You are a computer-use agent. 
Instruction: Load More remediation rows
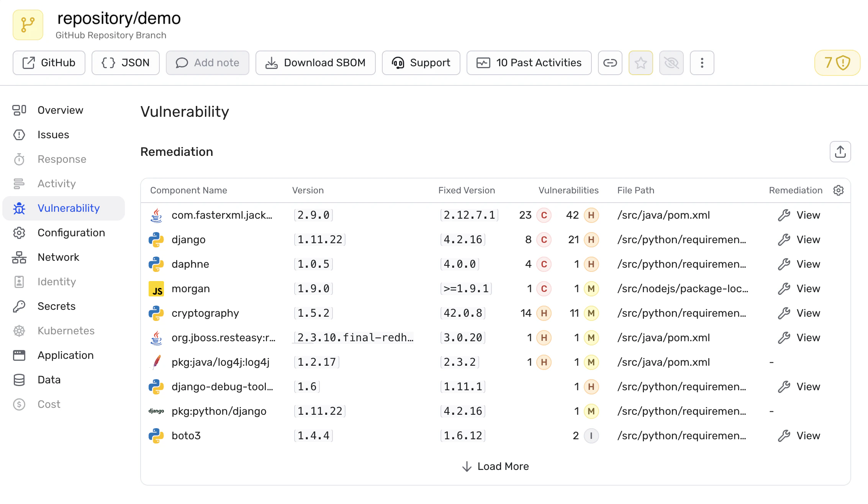click(496, 466)
